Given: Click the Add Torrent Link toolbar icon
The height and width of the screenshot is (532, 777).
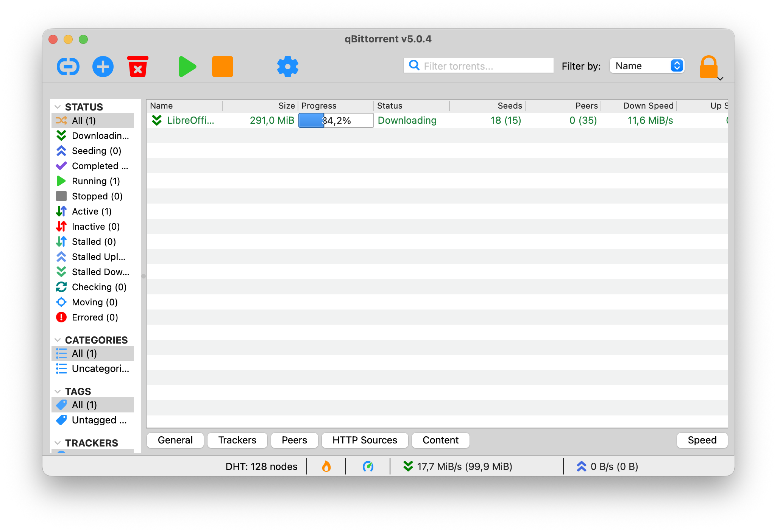Looking at the screenshot, I should [68, 67].
